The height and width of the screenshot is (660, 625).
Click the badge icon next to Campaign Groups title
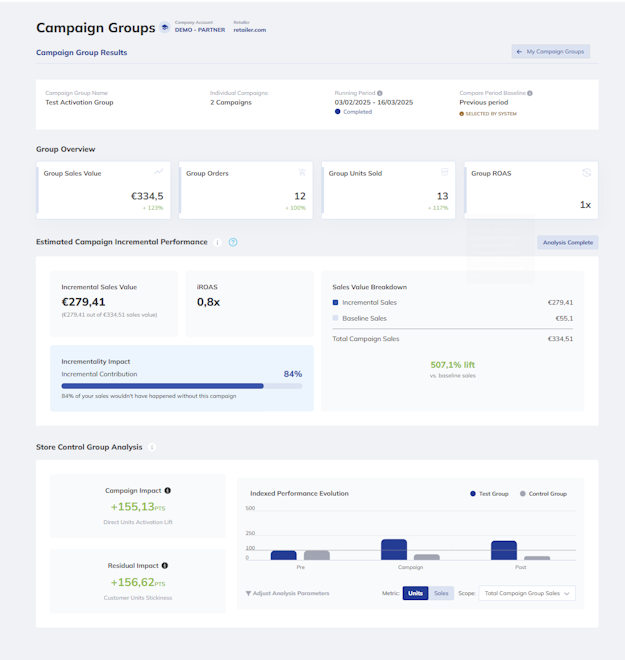pos(165,27)
